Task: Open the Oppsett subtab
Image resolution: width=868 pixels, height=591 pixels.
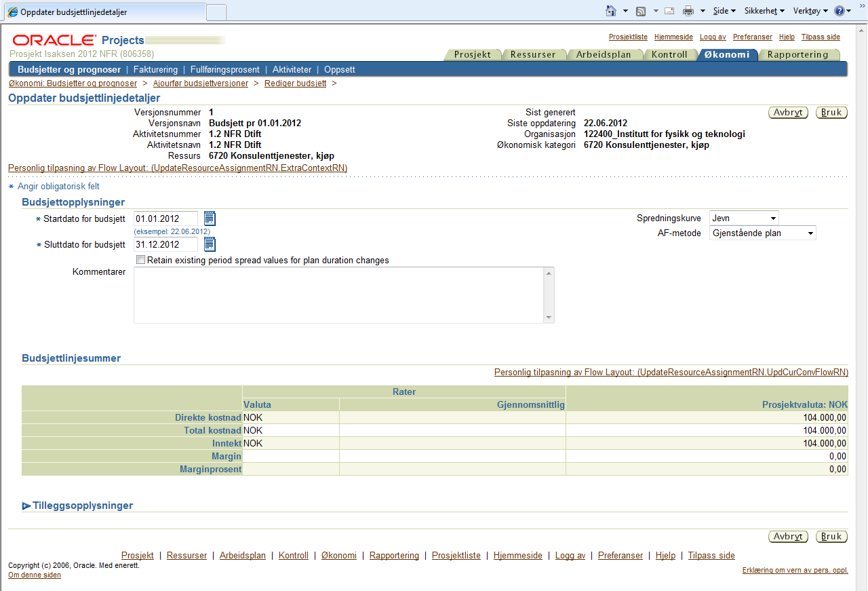Action: (340, 69)
